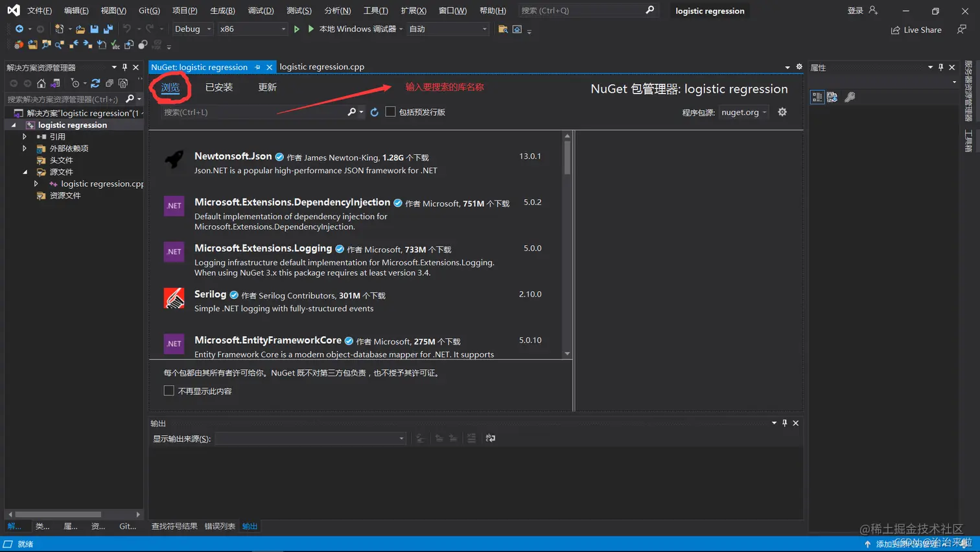
Task: Click the Start Without Debugging outline play icon
Action: coord(297,29)
